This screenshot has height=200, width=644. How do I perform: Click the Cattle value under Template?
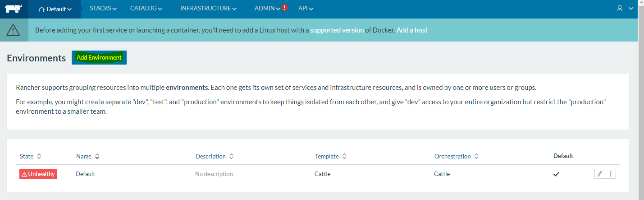[x=322, y=174]
